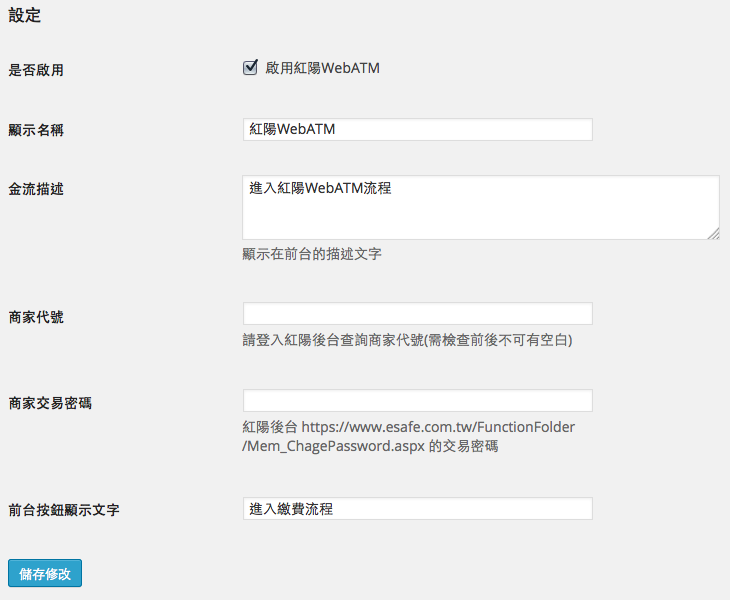This screenshot has height=600, width=730.
Task: Click inside the 金流描述 textarea
Action: coord(481,208)
